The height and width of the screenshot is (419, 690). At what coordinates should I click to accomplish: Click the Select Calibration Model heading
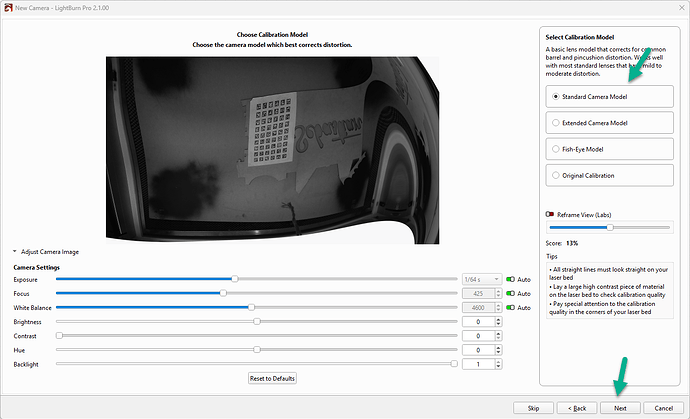(580, 37)
